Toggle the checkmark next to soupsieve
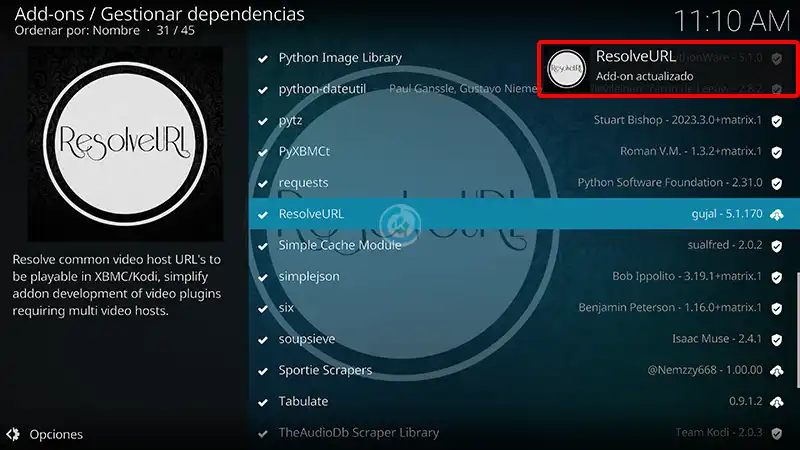The width and height of the screenshot is (800, 450). [x=263, y=340]
